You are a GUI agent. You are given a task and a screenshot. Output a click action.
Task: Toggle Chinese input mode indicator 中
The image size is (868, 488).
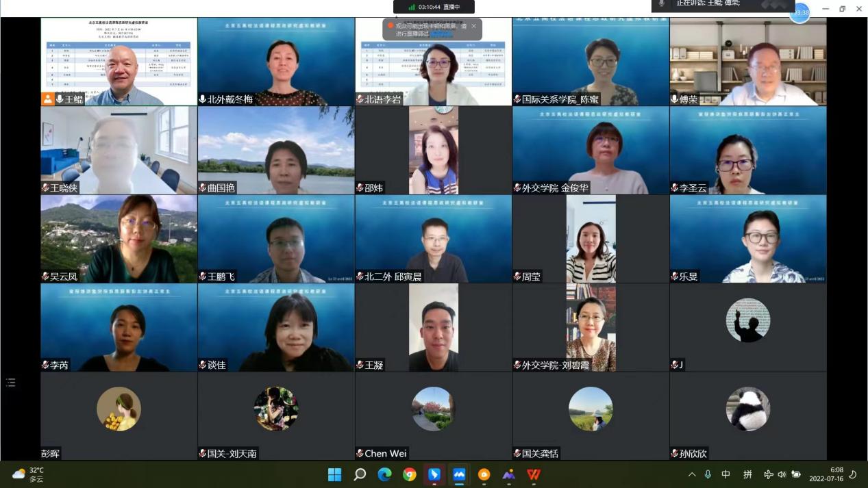tap(726, 474)
